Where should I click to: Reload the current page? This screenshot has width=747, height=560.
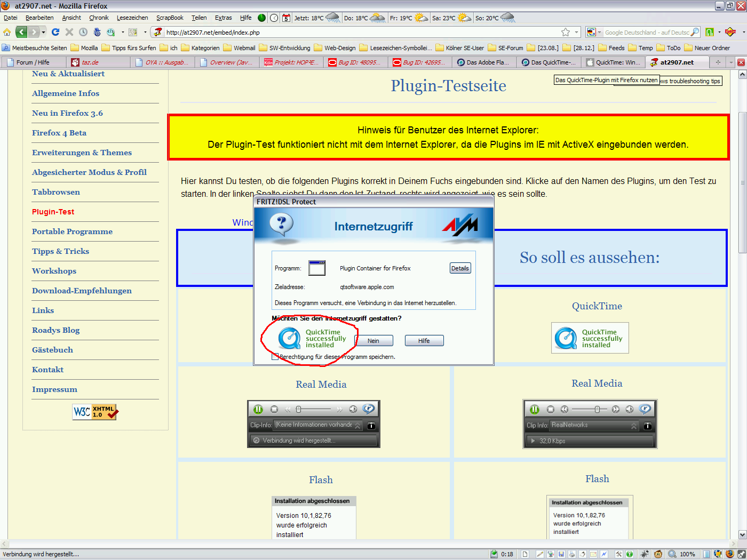click(55, 32)
